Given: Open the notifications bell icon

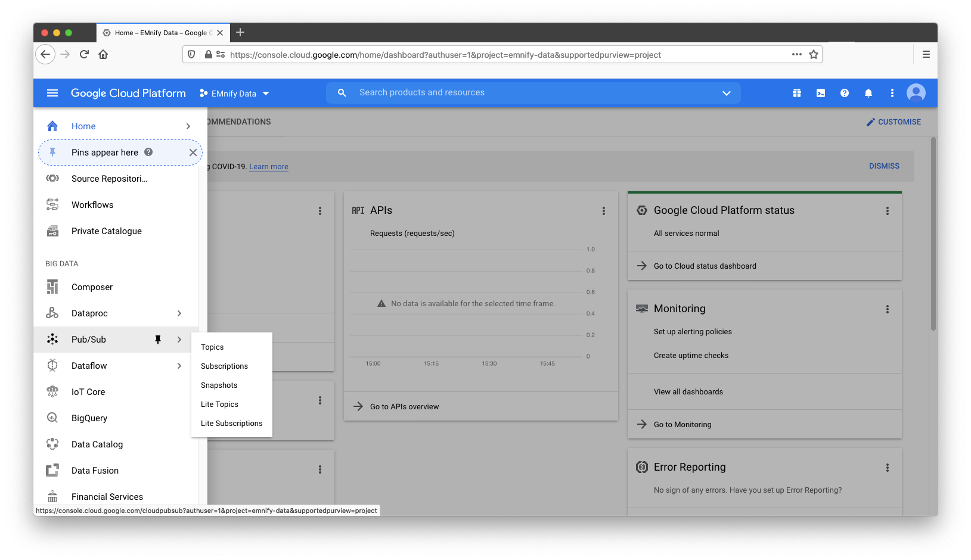Looking at the screenshot, I should (868, 93).
